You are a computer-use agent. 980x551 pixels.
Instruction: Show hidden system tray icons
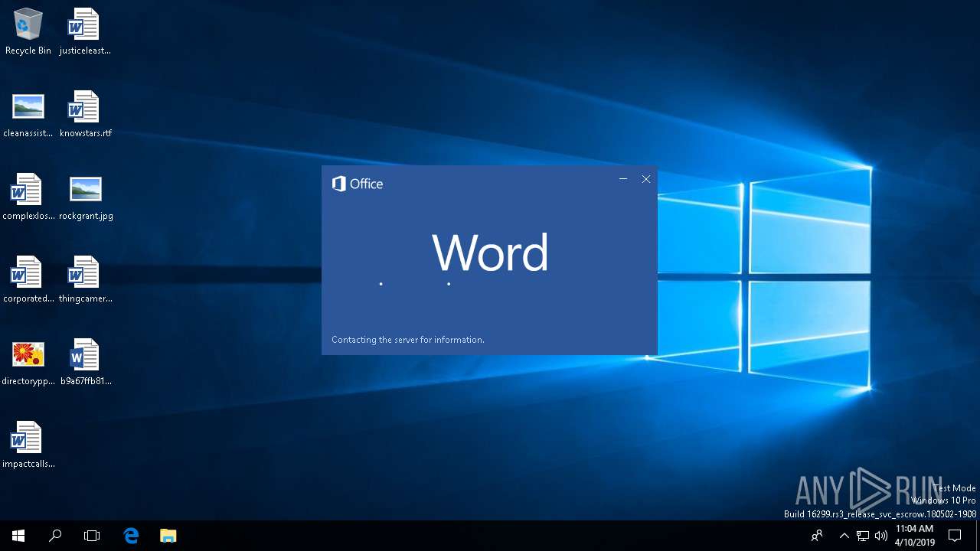[844, 536]
